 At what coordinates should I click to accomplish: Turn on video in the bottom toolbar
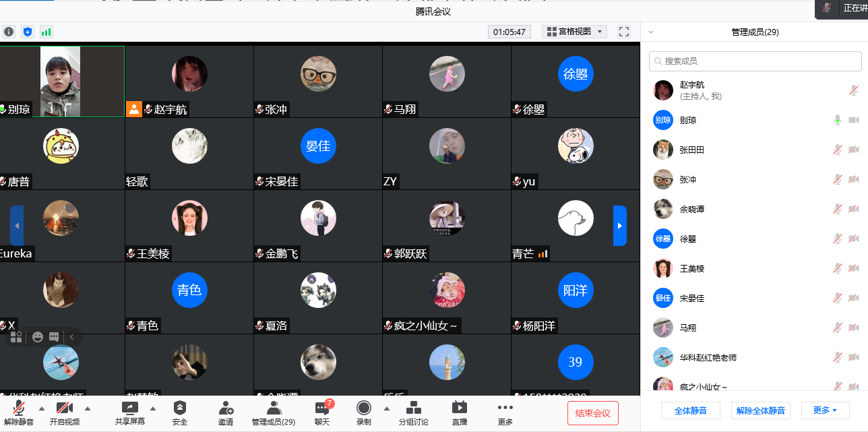[x=65, y=408]
